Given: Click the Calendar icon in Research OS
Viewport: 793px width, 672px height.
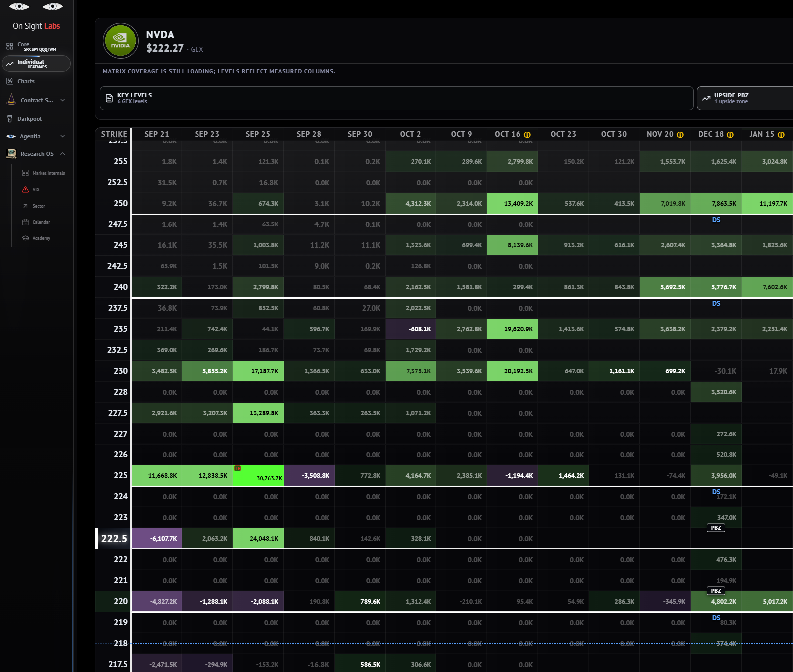Looking at the screenshot, I should (x=25, y=222).
